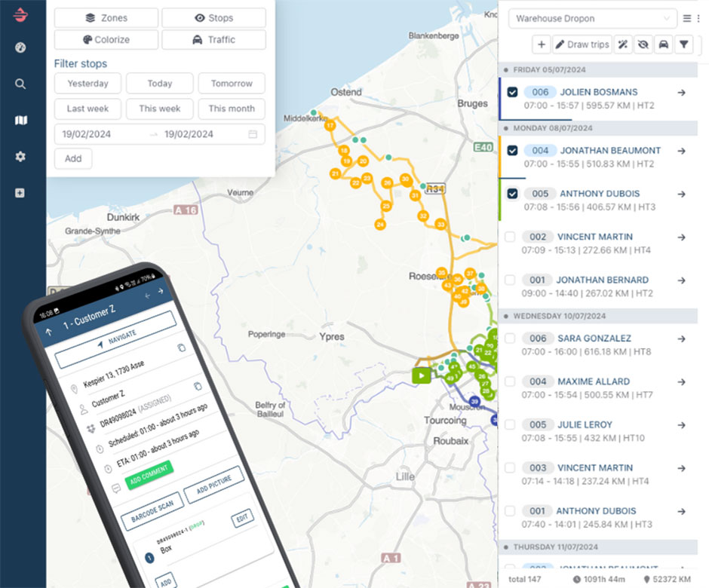Click the plus box icon in the sidebar
The width and height of the screenshot is (709, 588).
(x=20, y=193)
